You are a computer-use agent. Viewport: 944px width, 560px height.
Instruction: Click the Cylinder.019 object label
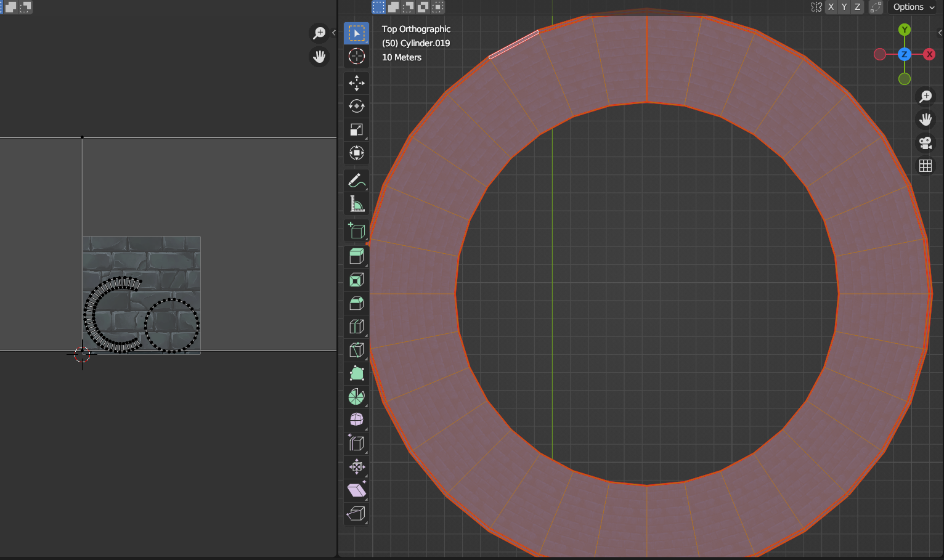point(416,43)
